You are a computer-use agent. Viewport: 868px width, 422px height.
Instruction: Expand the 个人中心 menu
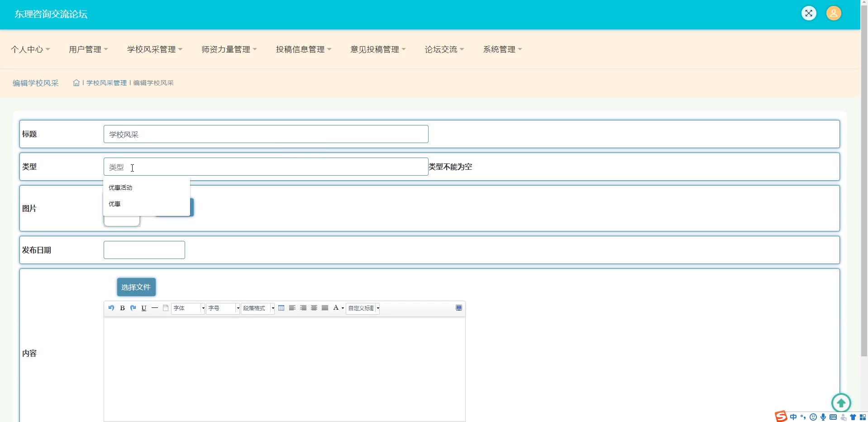pyautogui.click(x=30, y=49)
